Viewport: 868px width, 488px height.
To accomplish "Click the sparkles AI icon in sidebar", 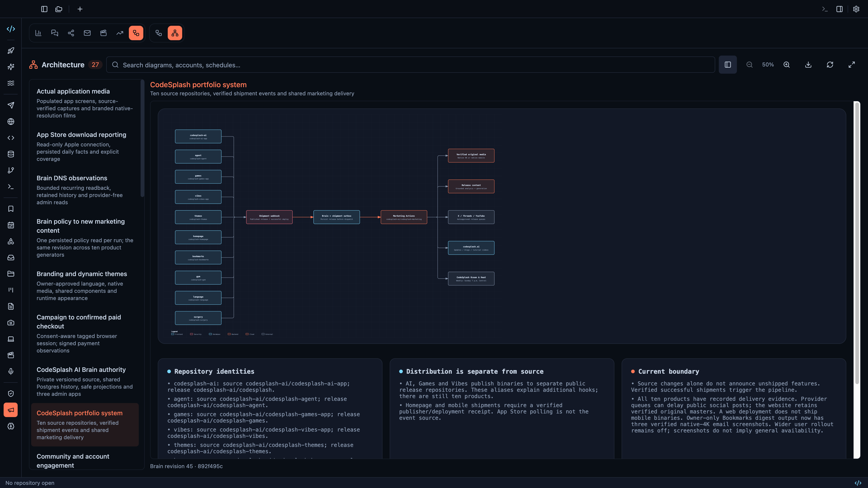I will click(x=11, y=67).
